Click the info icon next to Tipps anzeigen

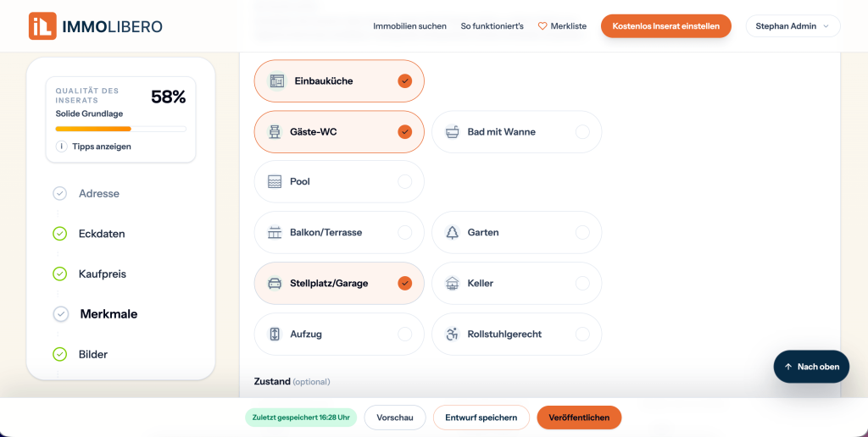pyautogui.click(x=61, y=147)
